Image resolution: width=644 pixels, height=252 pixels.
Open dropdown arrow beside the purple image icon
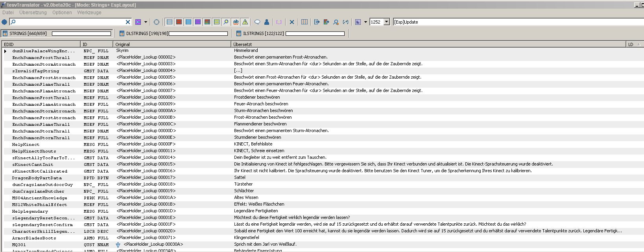pyautogui.click(x=365, y=22)
